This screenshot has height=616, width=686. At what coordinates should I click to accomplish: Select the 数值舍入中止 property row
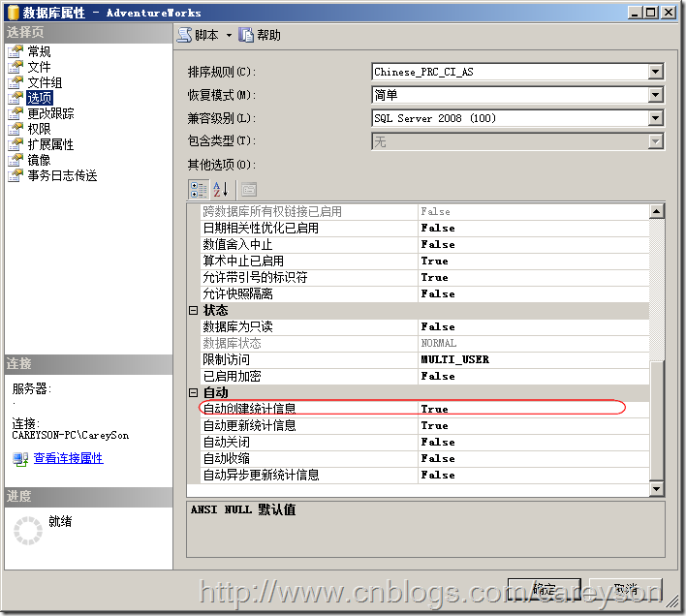tap(424, 244)
